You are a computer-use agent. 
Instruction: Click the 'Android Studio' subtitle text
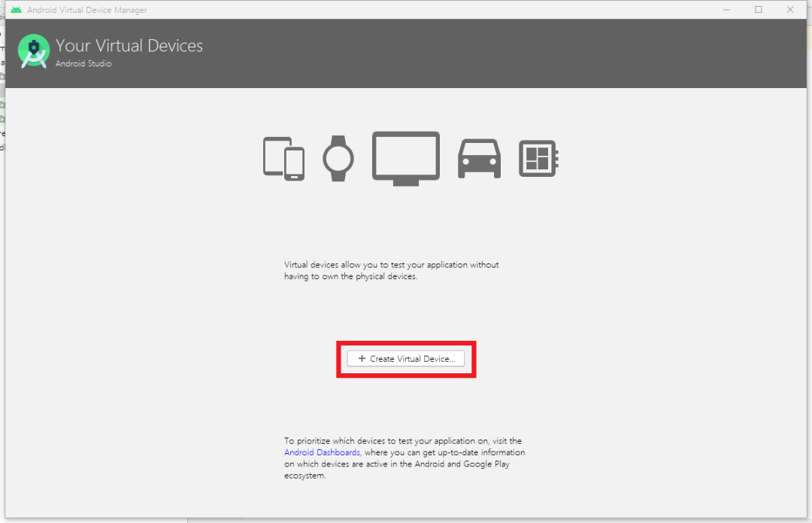click(x=83, y=63)
